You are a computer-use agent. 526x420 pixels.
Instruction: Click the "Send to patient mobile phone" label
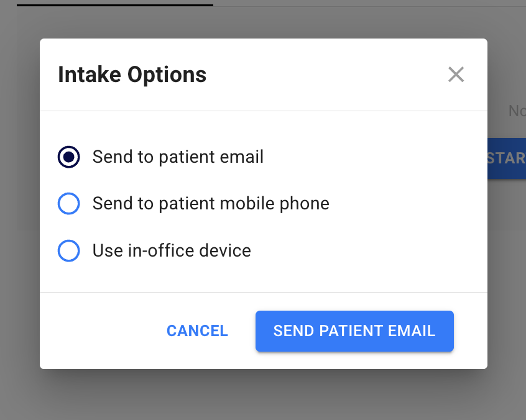[x=211, y=204]
